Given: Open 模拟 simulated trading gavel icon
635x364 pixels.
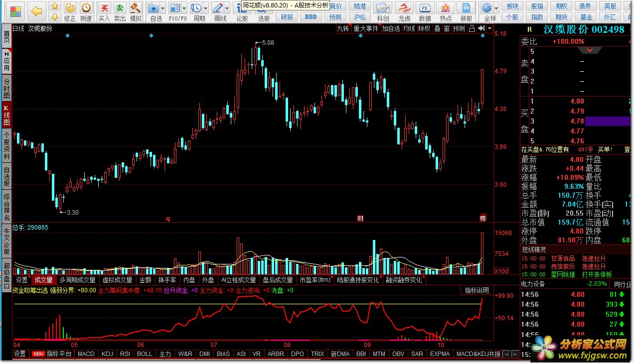Looking at the screenshot, I should 135,7.
